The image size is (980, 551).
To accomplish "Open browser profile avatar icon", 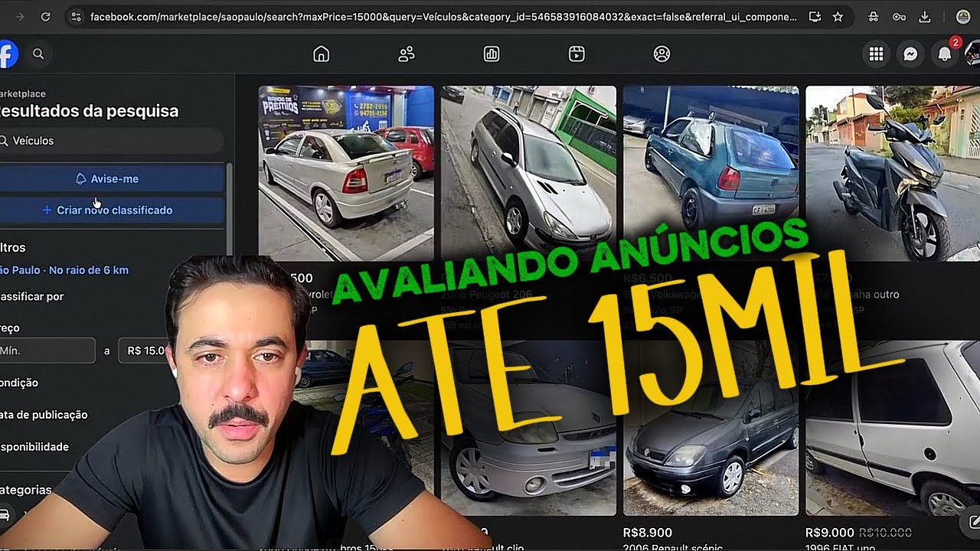I will (x=963, y=16).
